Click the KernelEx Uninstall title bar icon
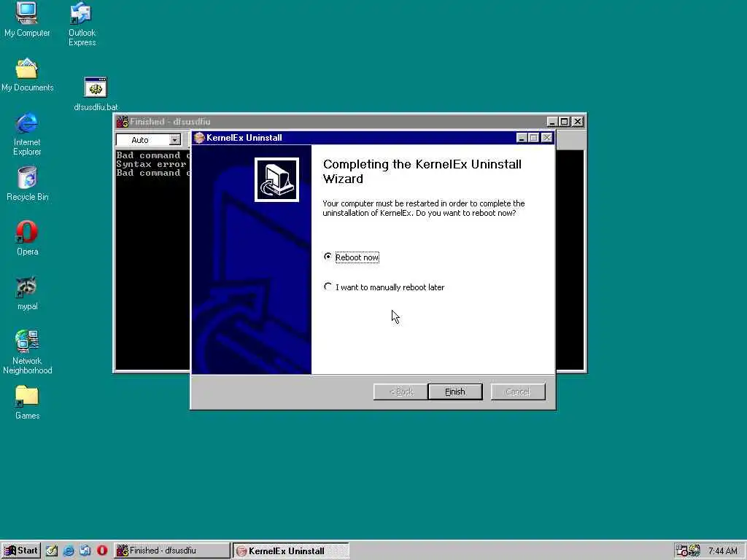The height and width of the screenshot is (560, 747). 199,138
